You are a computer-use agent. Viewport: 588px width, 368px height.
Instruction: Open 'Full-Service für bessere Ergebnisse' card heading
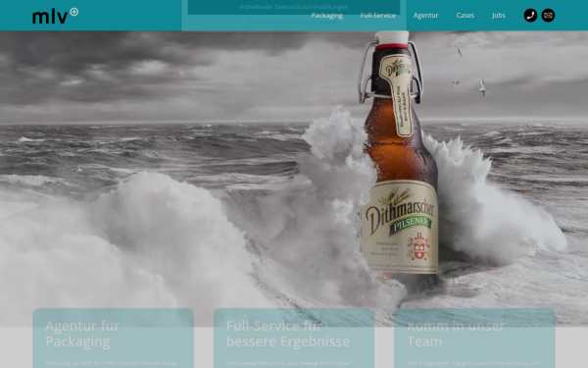tap(287, 334)
